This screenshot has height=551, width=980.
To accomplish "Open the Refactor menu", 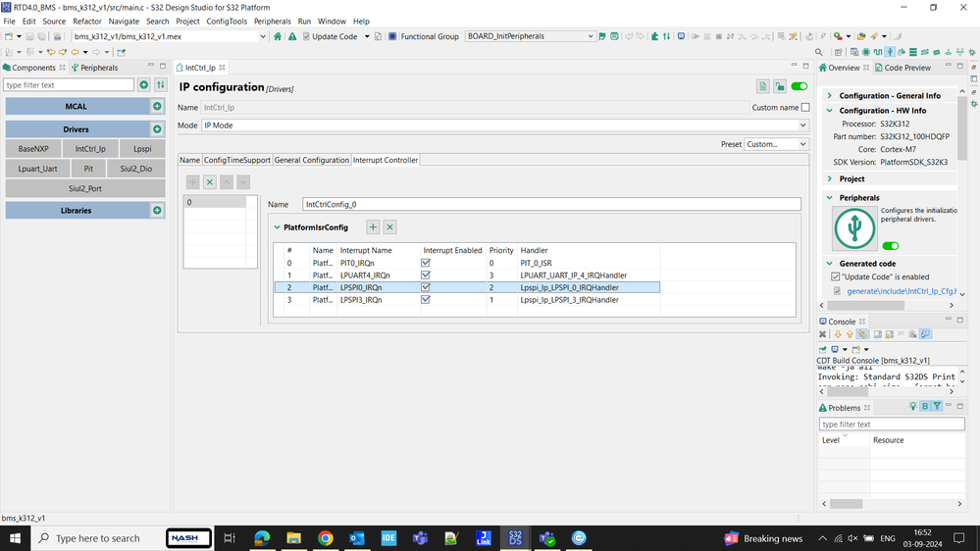I will coord(87,22).
